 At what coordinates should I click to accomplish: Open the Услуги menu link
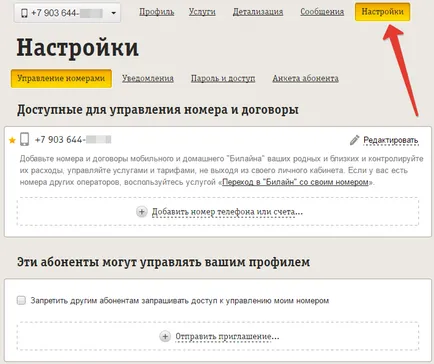click(x=202, y=12)
